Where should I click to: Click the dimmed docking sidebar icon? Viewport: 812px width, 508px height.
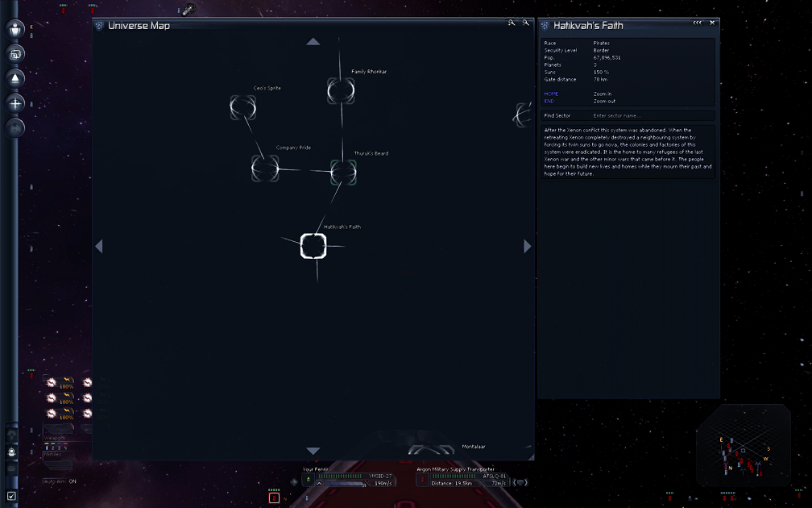click(x=11, y=435)
